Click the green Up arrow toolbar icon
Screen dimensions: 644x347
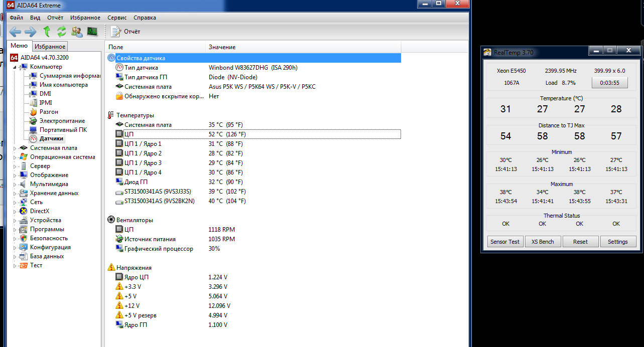click(47, 32)
